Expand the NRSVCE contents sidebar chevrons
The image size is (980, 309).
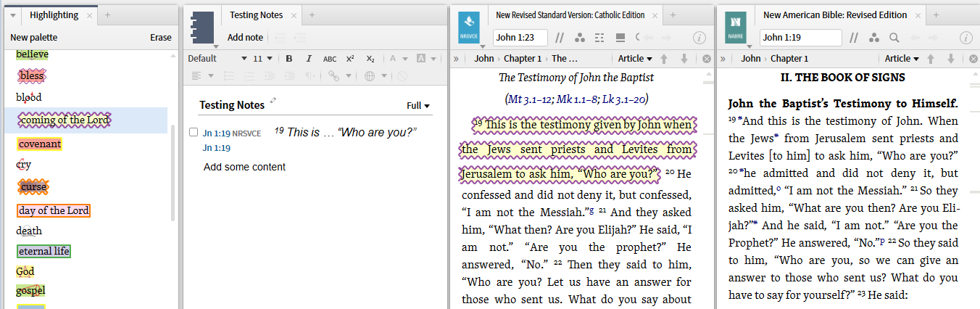457,59
